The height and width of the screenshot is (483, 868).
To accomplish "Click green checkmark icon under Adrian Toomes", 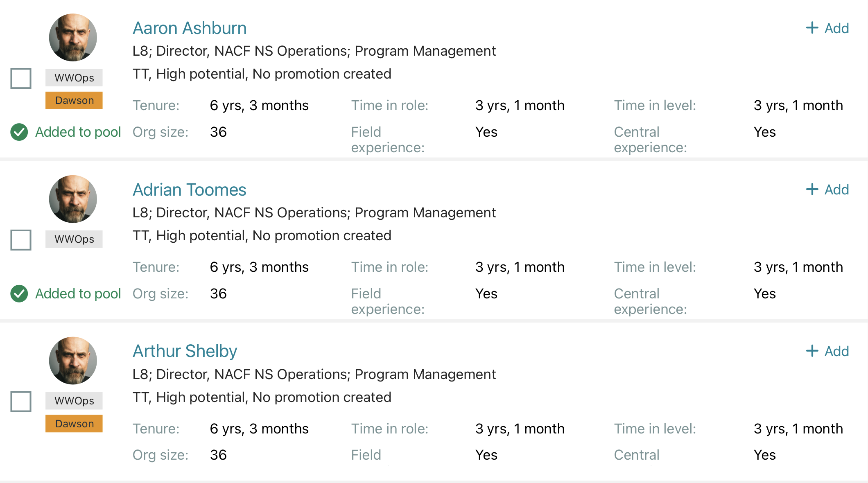I will click(x=19, y=293).
